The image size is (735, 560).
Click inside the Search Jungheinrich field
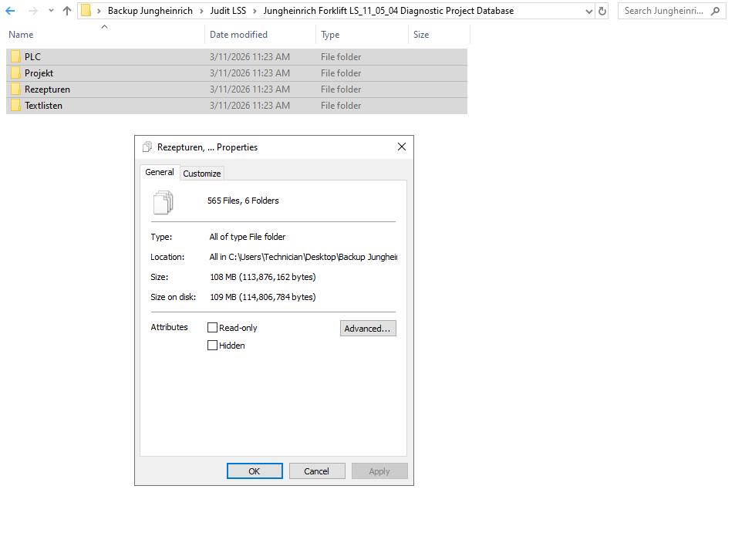[663, 11]
